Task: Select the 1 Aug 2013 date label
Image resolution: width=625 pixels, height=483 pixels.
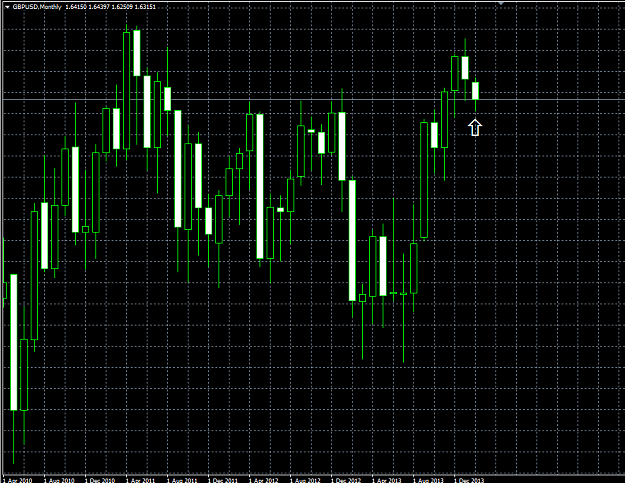Action: [x=428, y=480]
